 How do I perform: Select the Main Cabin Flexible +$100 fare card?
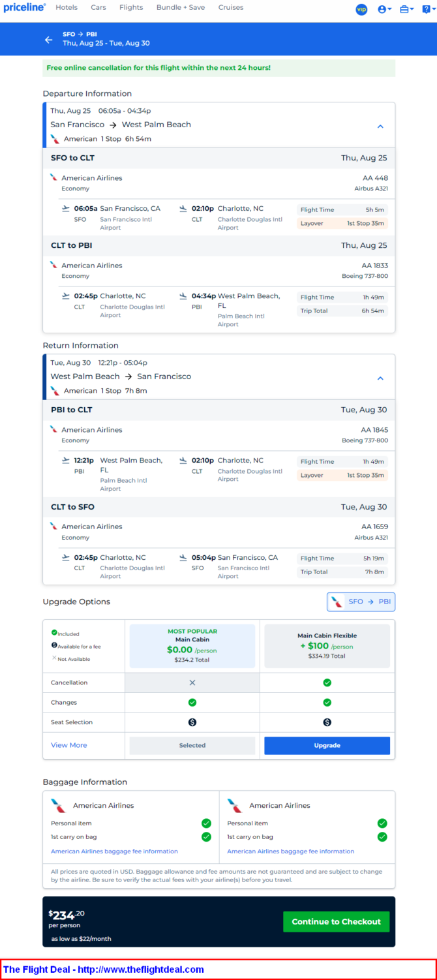(x=327, y=646)
